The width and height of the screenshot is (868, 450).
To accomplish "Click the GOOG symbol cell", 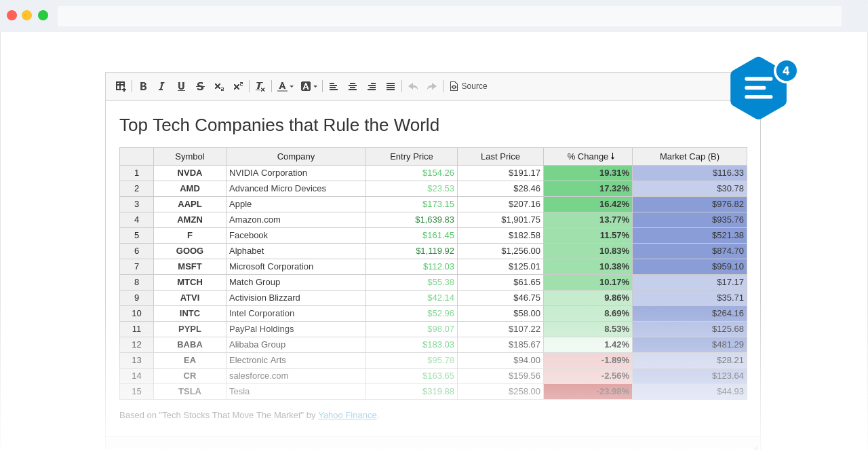I will click(x=190, y=251).
